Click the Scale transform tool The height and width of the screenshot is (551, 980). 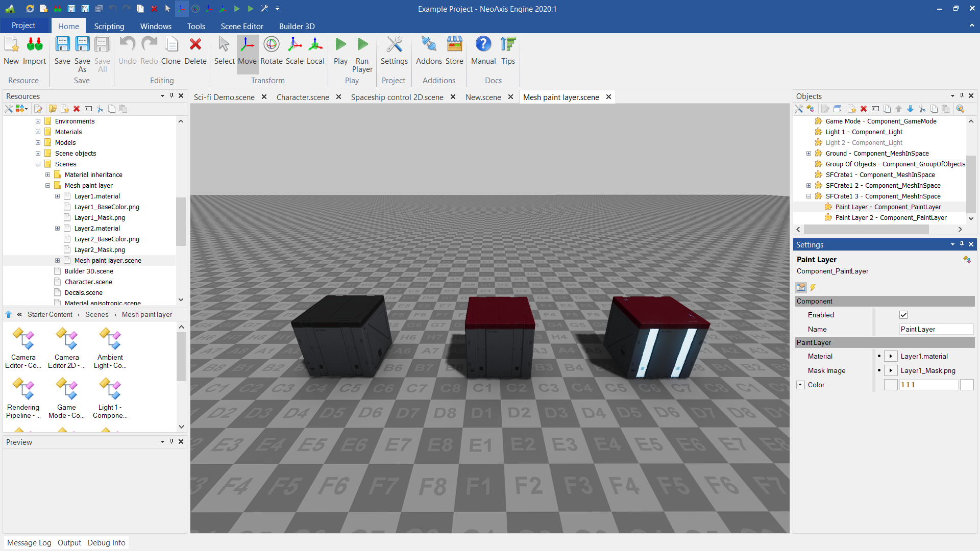coord(295,51)
